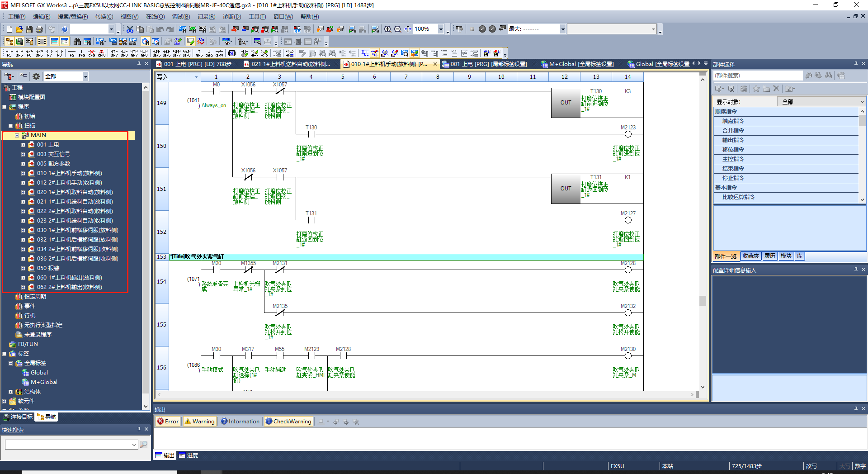Click the binoculars find device icon
Screen dimensions: 868x474
point(77,41)
